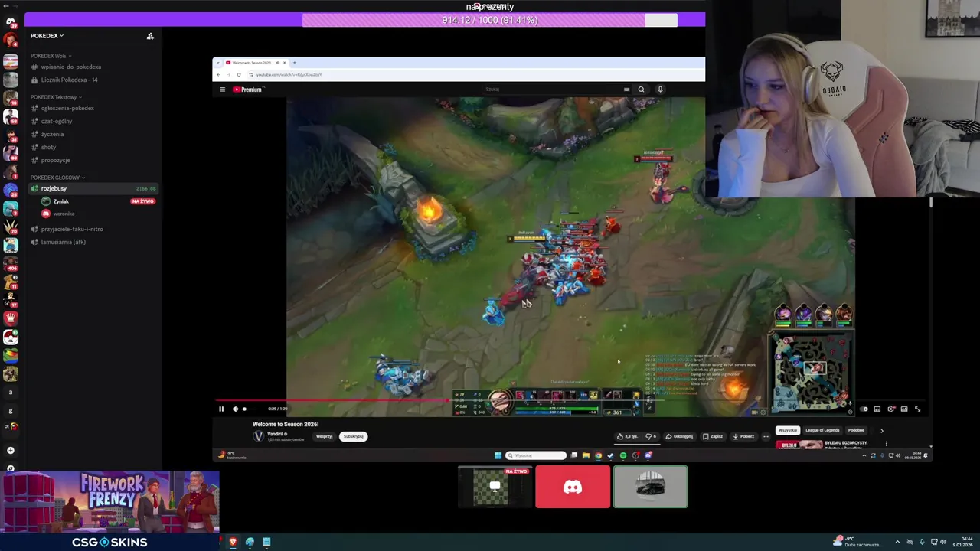This screenshot has width=980, height=551.
Task: Toggle YouTube fullscreen mode
Action: 918,409
